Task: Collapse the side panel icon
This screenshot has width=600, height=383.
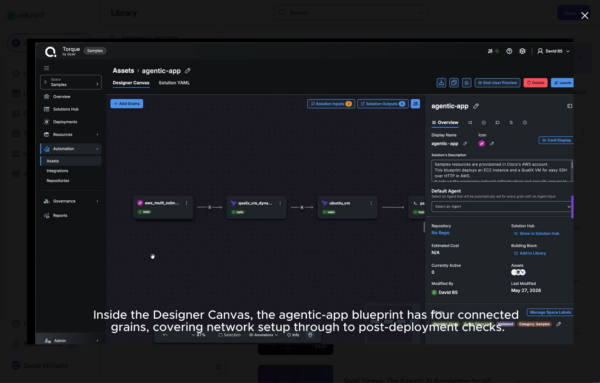Action: [569, 106]
